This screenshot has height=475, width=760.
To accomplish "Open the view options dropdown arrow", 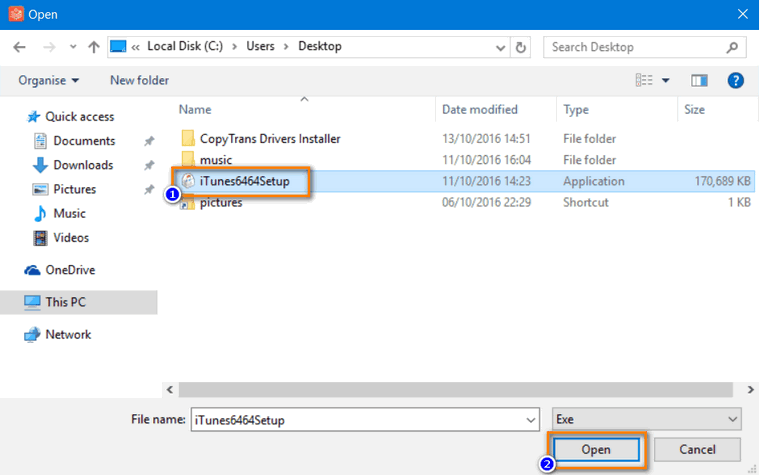I will pyautogui.click(x=665, y=80).
